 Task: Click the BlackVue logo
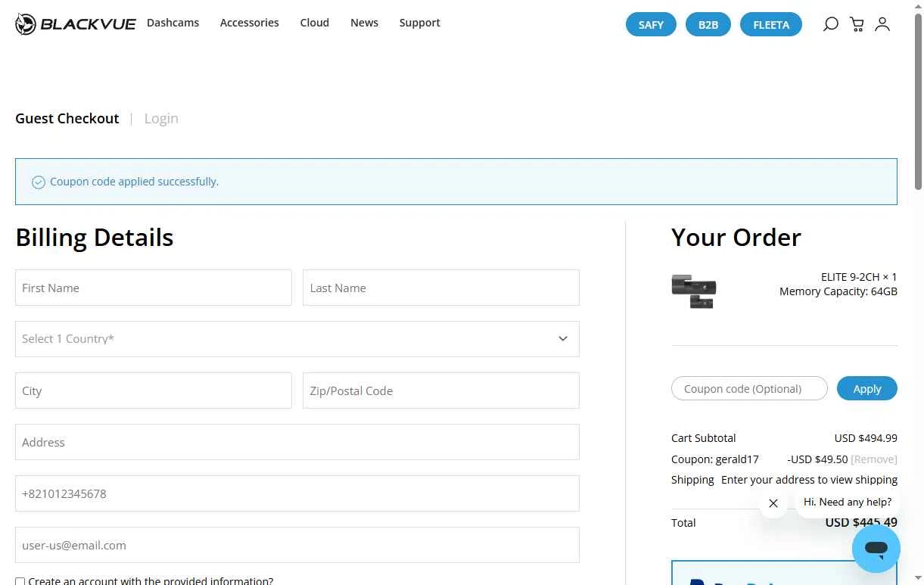[x=76, y=24]
